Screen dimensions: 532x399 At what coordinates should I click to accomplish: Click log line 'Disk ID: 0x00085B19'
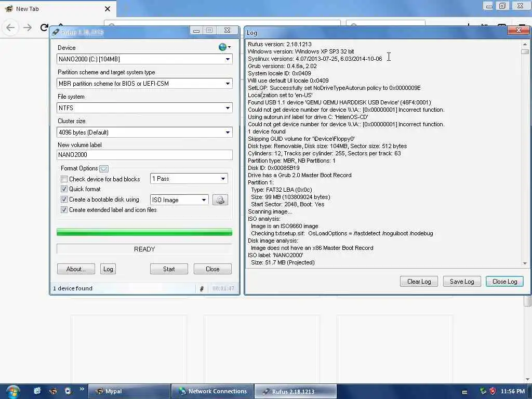pos(273,168)
